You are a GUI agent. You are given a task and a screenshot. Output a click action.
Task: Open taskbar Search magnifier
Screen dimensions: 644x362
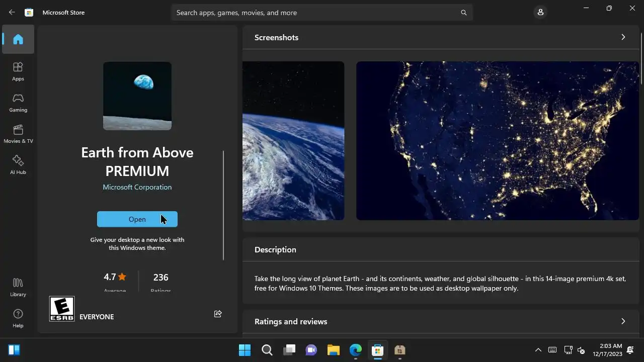pyautogui.click(x=267, y=350)
